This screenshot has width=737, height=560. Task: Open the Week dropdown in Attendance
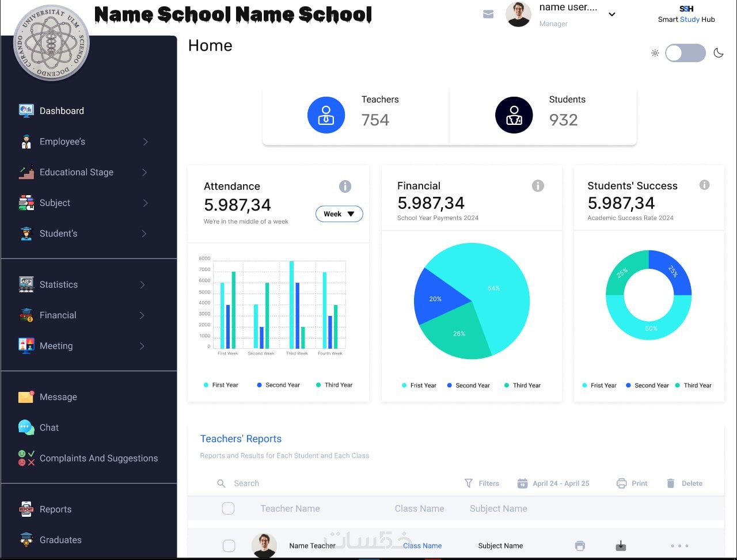pyautogui.click(x=339, y=214)
